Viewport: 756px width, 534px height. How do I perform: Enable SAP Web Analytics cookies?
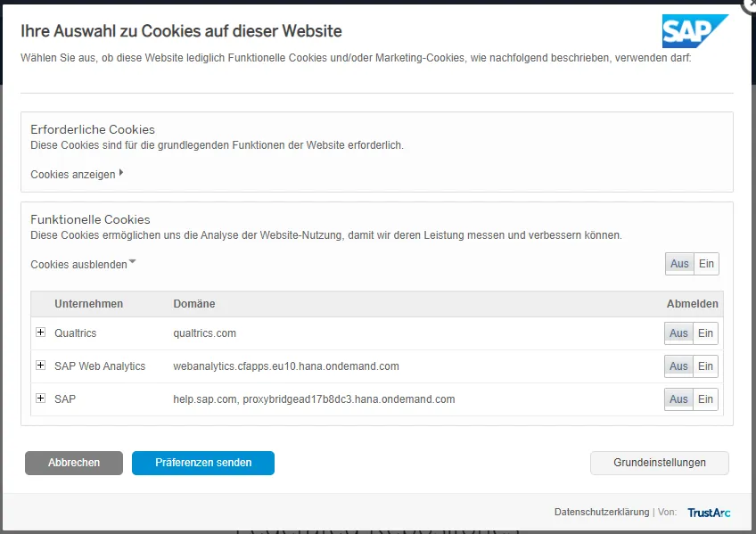(705, 366)
